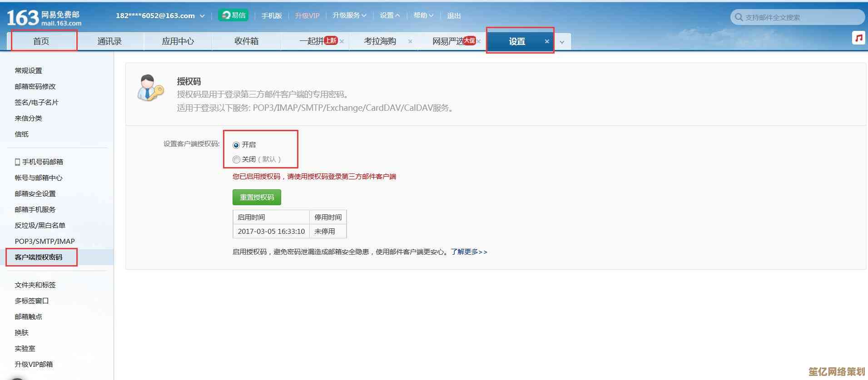Click the 重置授权码 green button
This screenshot has width=868, height=380.
pyautogui.click(x=257, y=197)
